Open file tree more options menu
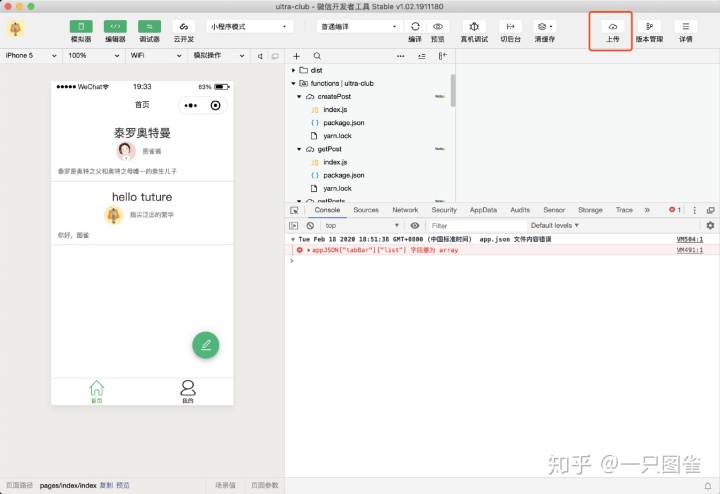This screenshot has width=720, height=494. click(400, 56)
